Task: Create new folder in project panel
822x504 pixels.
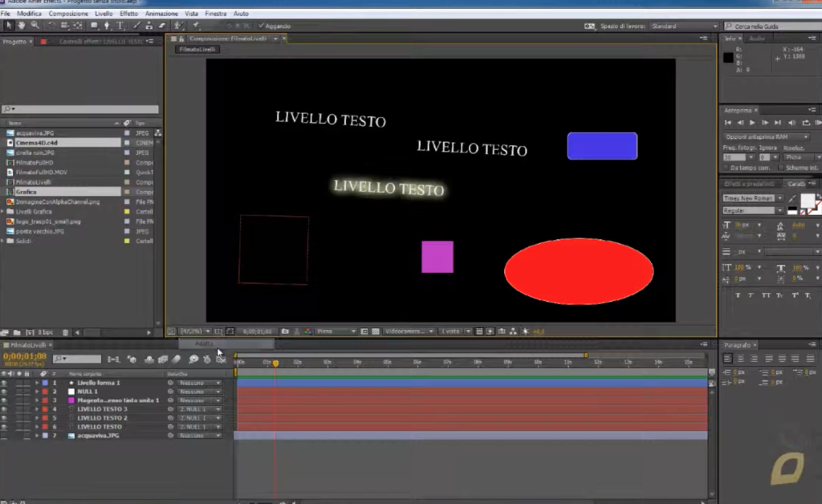Action: [x=17, y=332]
